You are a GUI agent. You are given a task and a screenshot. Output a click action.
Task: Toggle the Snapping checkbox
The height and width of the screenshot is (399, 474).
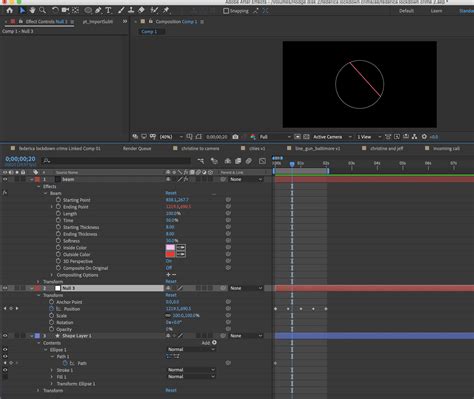pos(226,11)
